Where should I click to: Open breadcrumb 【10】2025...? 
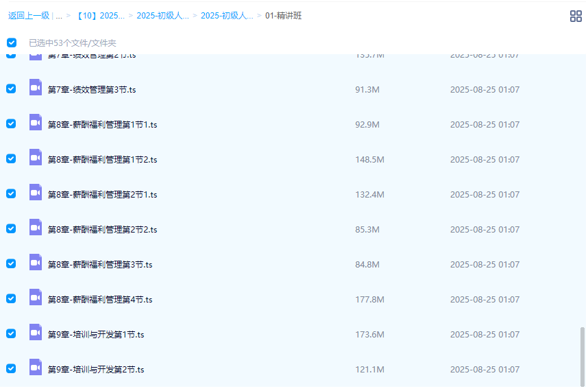click(100, 16)
